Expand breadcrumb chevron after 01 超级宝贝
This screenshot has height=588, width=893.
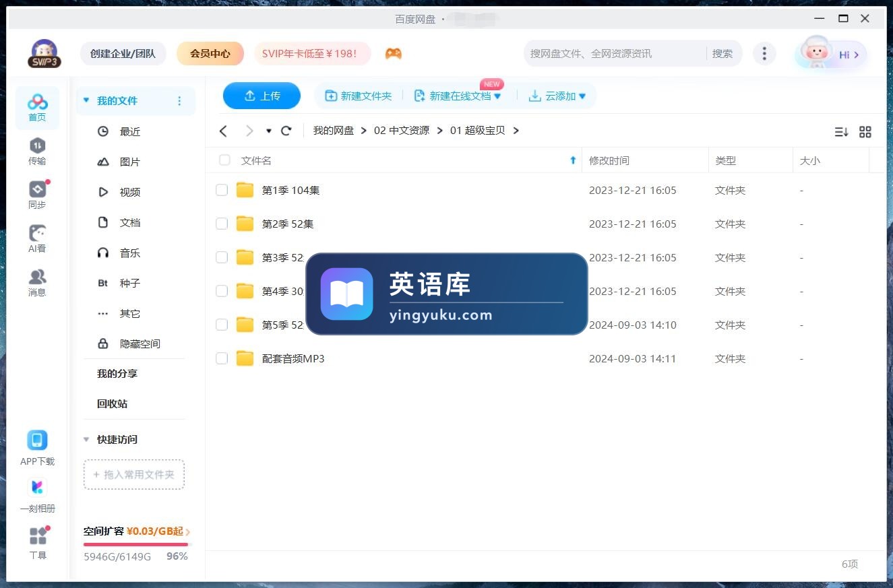click(516, 131)
